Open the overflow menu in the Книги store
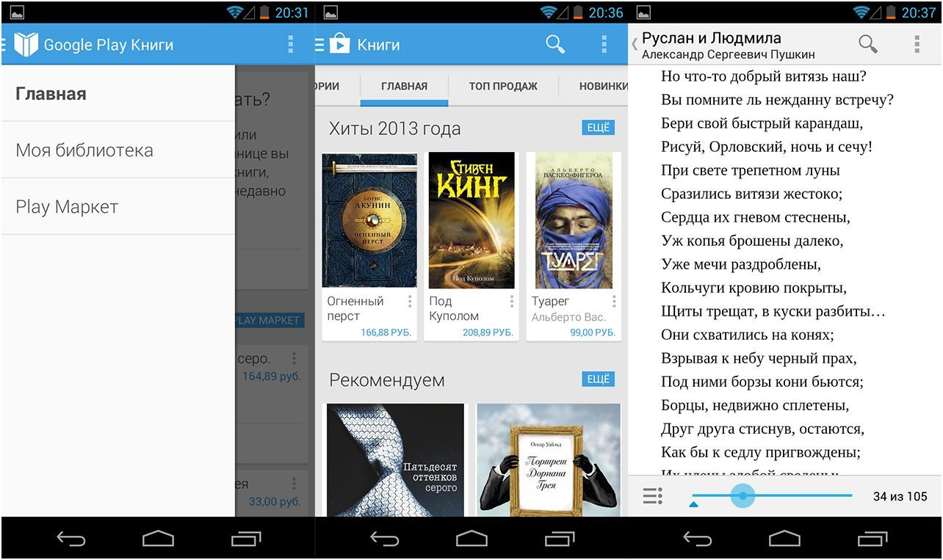This screenshot has width=943, height=560. tap(605, 44)
